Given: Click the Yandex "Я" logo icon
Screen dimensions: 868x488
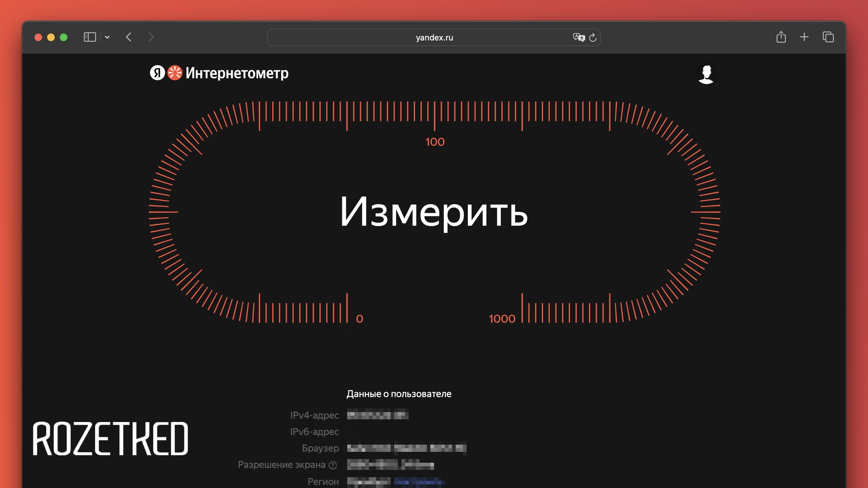Looking at the screenshot, I should click(156, 73).
